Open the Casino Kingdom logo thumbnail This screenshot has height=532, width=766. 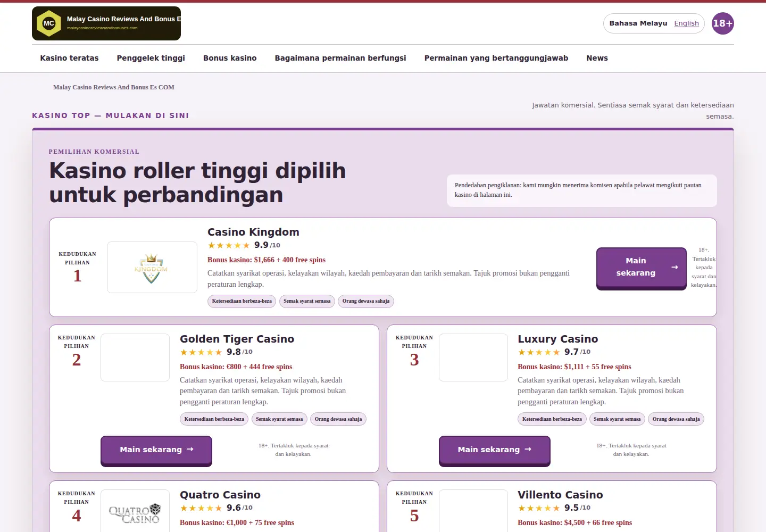[x=152, y=268]
